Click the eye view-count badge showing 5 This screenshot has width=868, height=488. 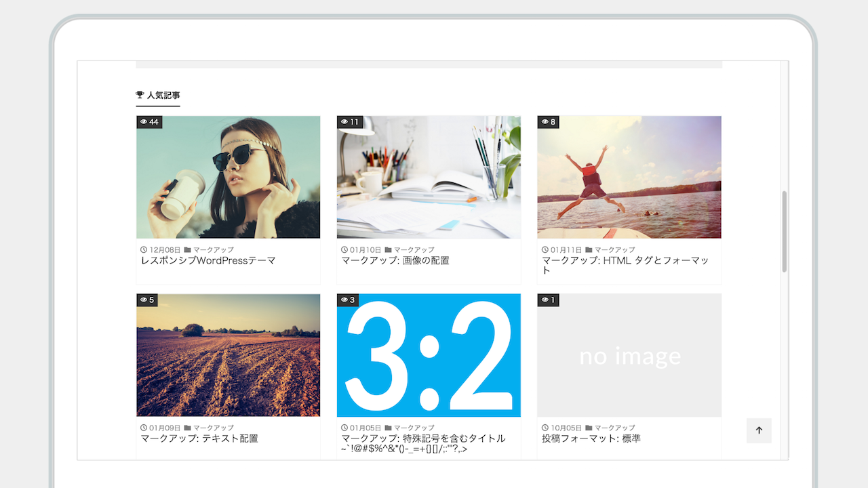click(x=147, y=300)
